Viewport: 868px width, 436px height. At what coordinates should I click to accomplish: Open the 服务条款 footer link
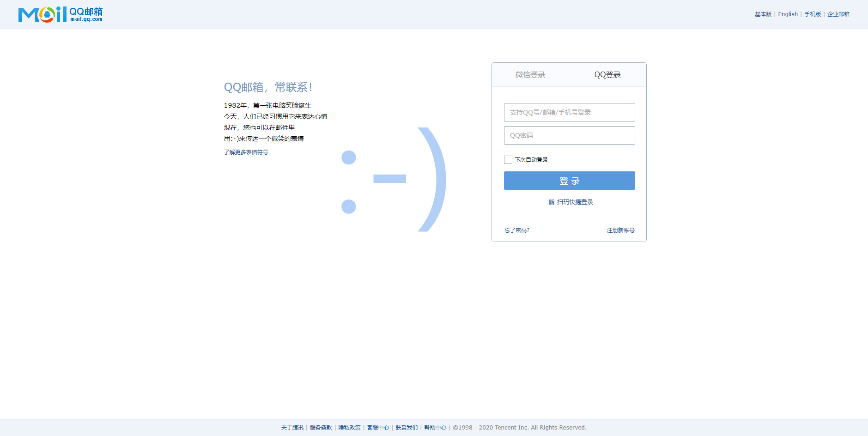pos(321,428)
